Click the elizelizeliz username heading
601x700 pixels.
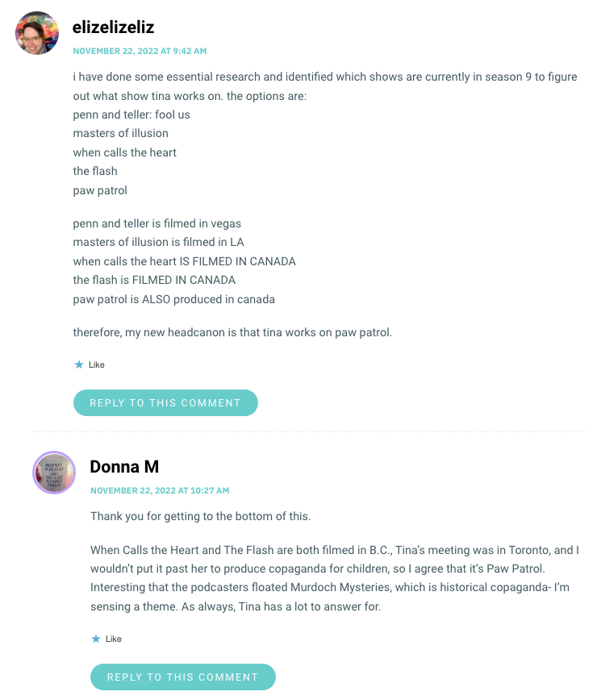click(114, 27)
